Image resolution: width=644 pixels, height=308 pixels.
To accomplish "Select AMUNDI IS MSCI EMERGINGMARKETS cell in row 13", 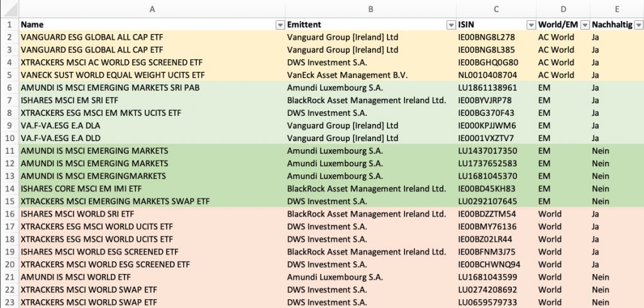I will click(x=152, y=176).
